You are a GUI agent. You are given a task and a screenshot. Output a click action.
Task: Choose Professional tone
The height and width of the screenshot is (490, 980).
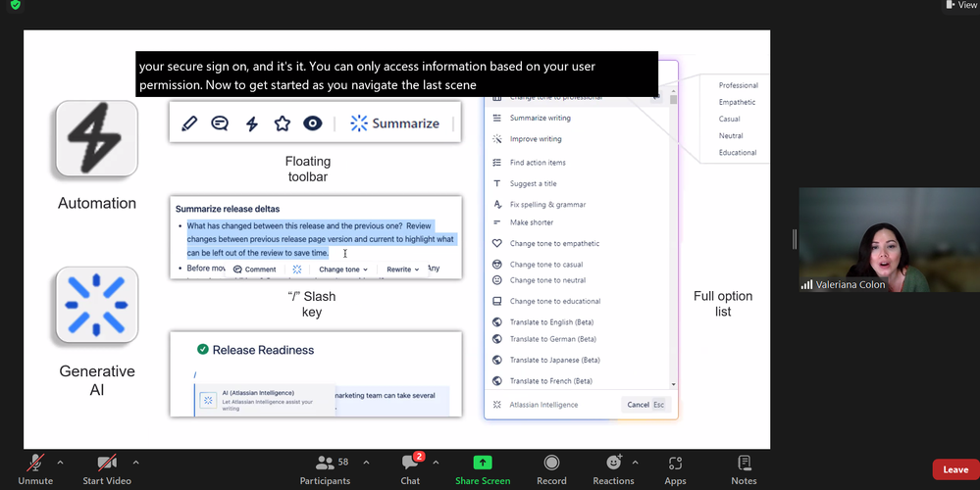(x=738, y=85)
